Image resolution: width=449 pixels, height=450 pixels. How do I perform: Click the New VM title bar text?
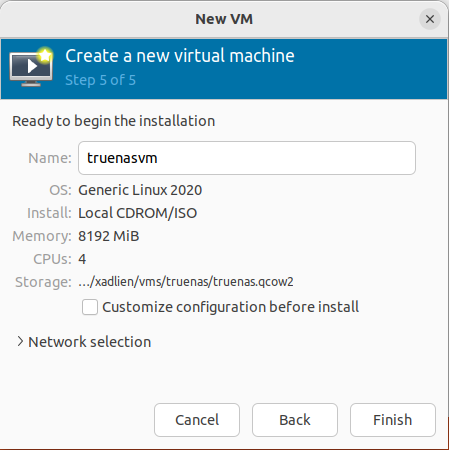pyautogui.click(x=224, y=19)
